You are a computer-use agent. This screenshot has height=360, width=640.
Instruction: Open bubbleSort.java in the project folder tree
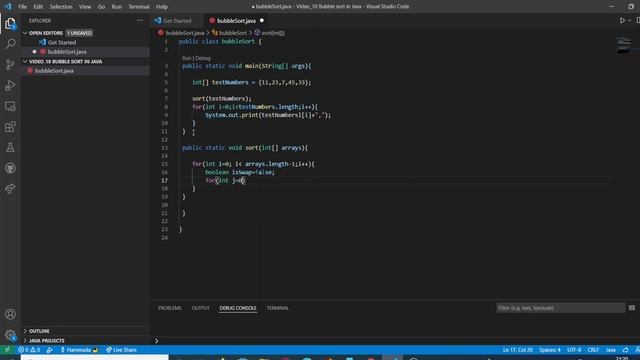tap(54, 71)
